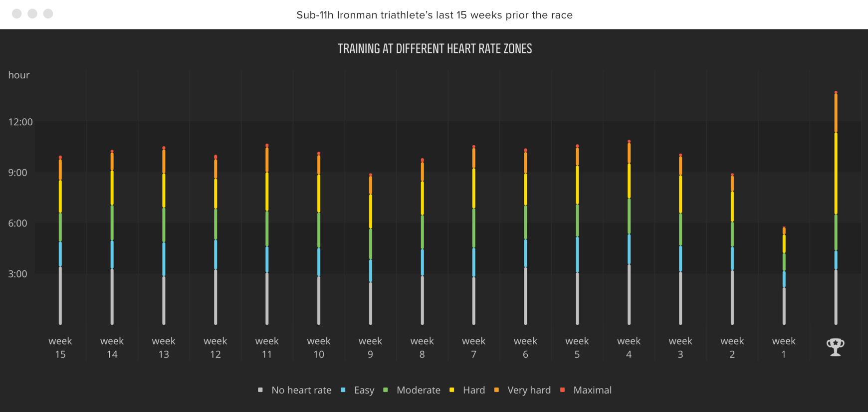The width and height of the screenshot is (868, 412).
Task: Click the orange Very hard legend swatch
Action: [496, 390]
